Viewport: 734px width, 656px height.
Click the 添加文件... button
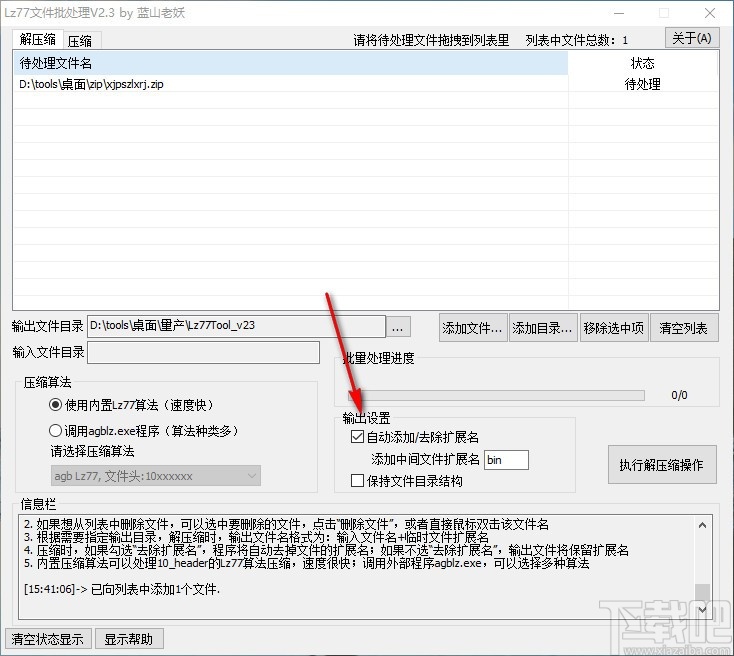[472, 328]
